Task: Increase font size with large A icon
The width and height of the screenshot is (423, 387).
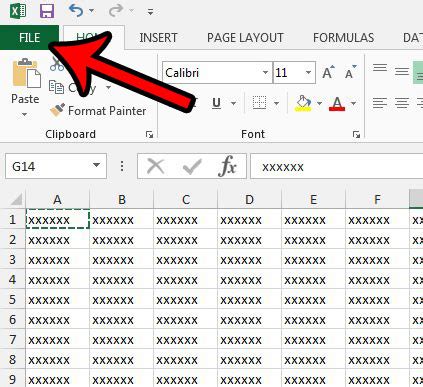Action: coord(328,72)
